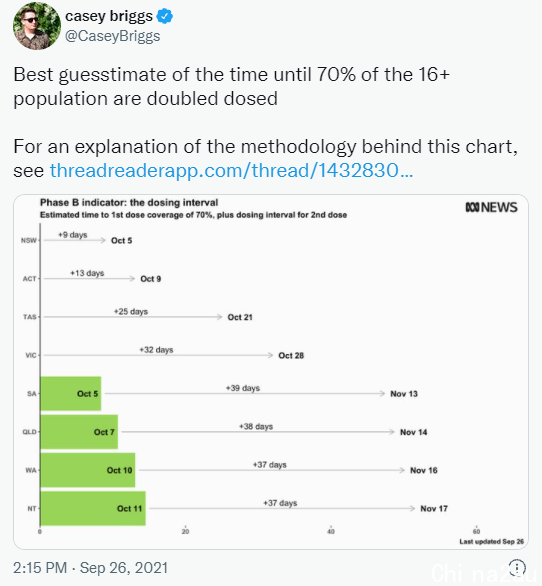Click the tweet info icon at bottom right
This screenshot has width=542, height=586.
tap(518, 567)
